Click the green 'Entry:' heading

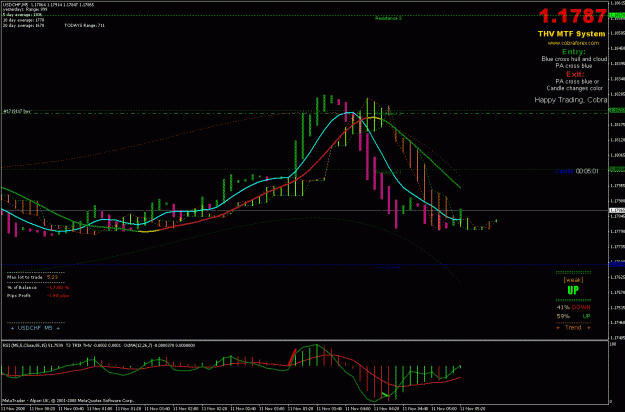(574, 51)
